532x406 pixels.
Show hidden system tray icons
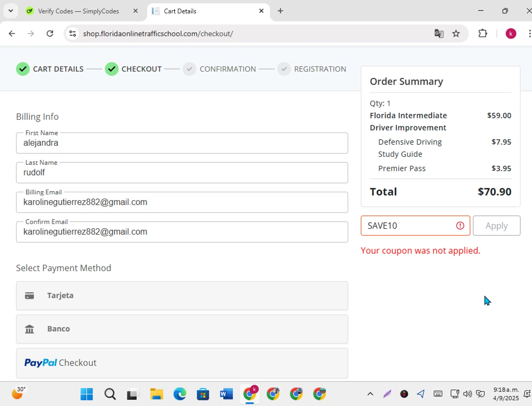tap(370, 394)
